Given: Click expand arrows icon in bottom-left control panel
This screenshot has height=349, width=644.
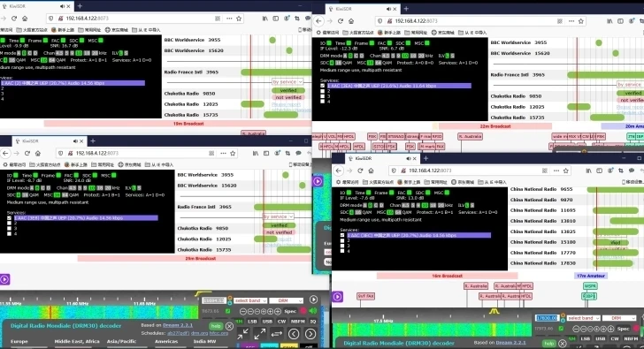Looking at the screenshot, I should 259,334.
